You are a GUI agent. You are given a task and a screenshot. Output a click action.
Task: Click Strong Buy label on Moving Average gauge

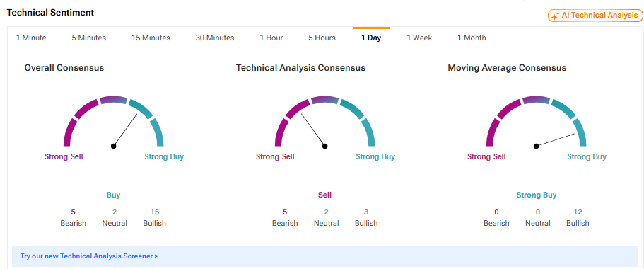pos(587,156)
